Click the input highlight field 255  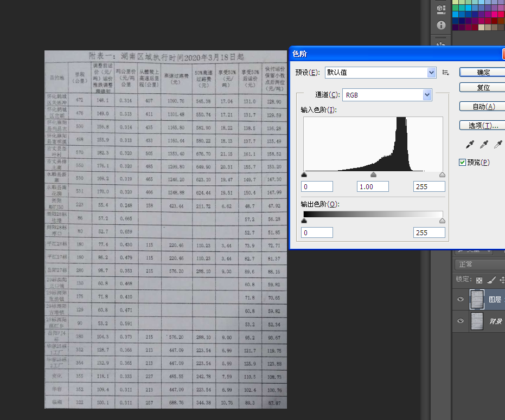429,186
